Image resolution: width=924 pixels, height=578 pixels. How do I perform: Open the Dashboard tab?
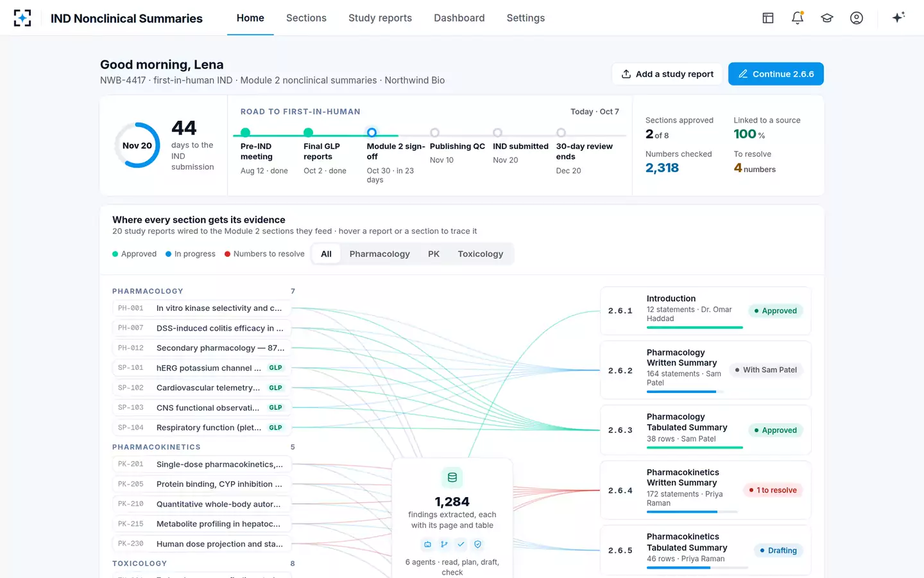pos(459,18)
